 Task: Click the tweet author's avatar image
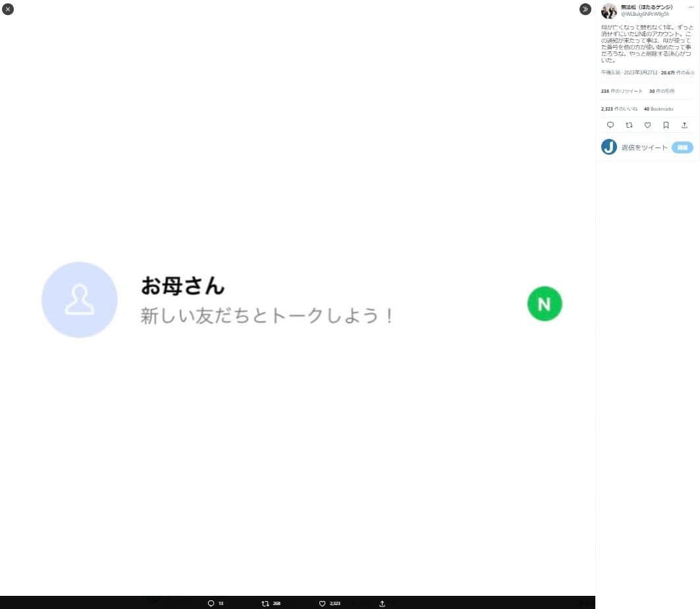coord(608,10)
